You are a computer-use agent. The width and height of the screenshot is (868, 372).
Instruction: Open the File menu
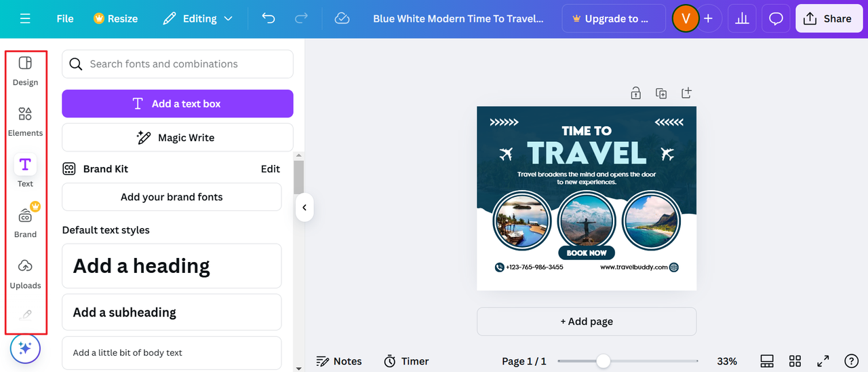[x=65, y=19]
